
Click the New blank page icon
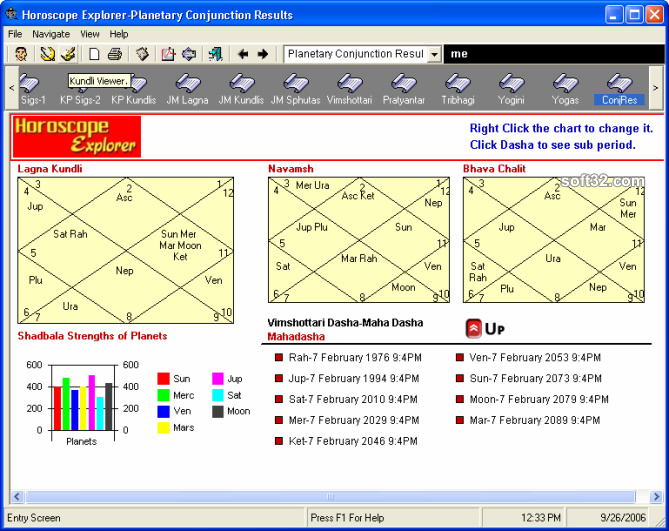pyautogui.click(x=94, y=54)
